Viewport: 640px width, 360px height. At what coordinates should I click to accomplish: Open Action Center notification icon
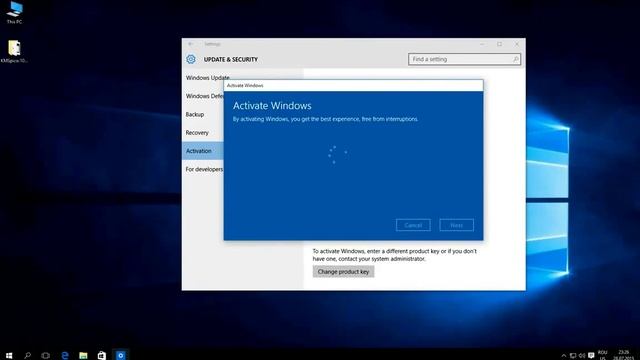[x=591, y=356]
